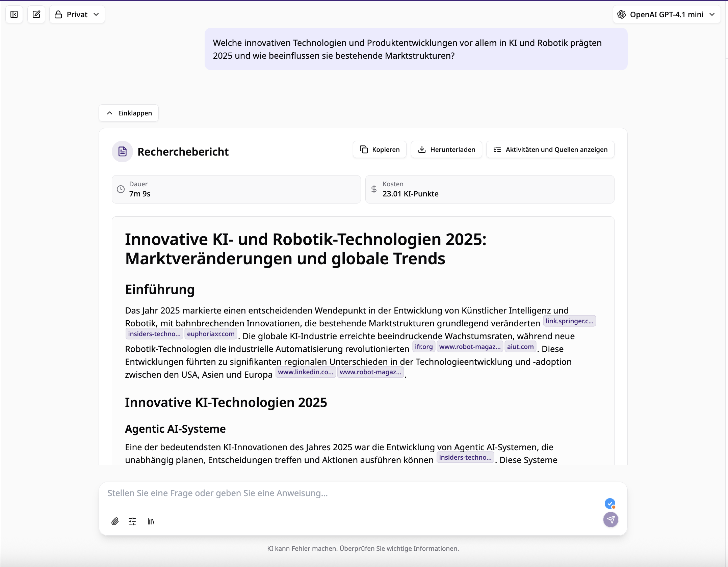Collapse the left sidebar panel

point(14,14)
